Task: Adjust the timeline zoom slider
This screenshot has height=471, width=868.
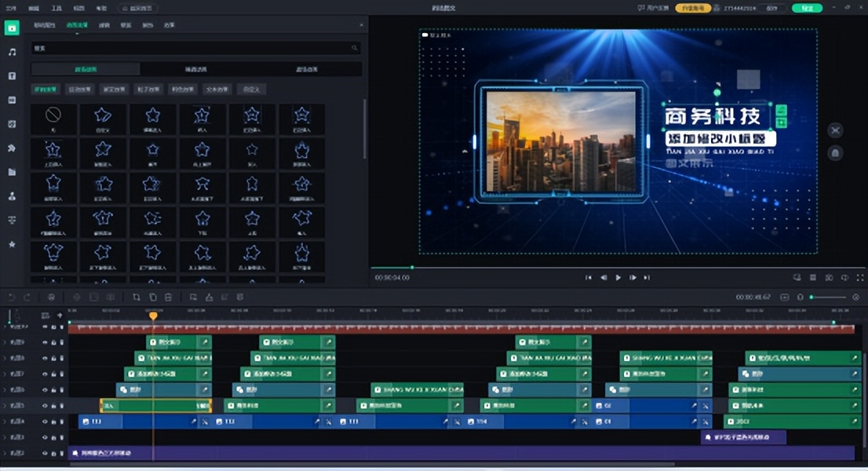Action: click(828, 298)
